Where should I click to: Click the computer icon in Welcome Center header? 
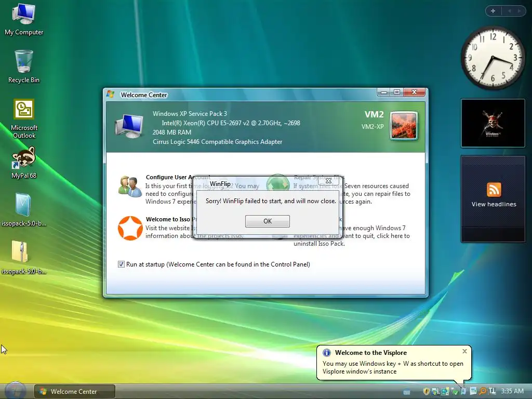(129, 126)
